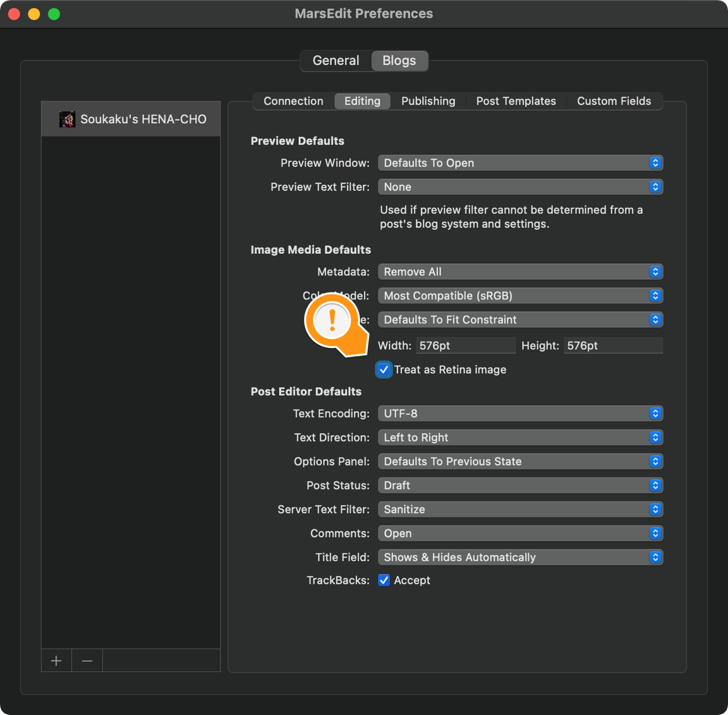This screenshot has width=728, height=715.
Task: Click the Text Direction: label
Action: (x=332, y=438)
